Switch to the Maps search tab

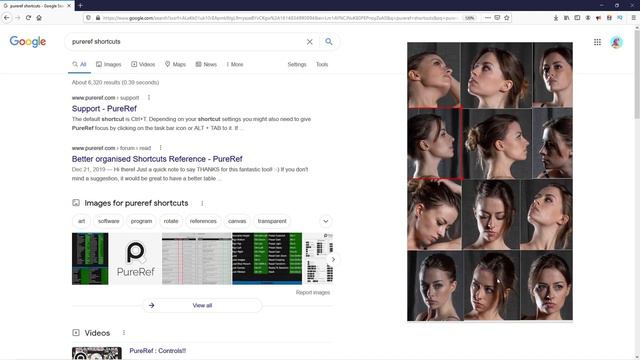175,64
